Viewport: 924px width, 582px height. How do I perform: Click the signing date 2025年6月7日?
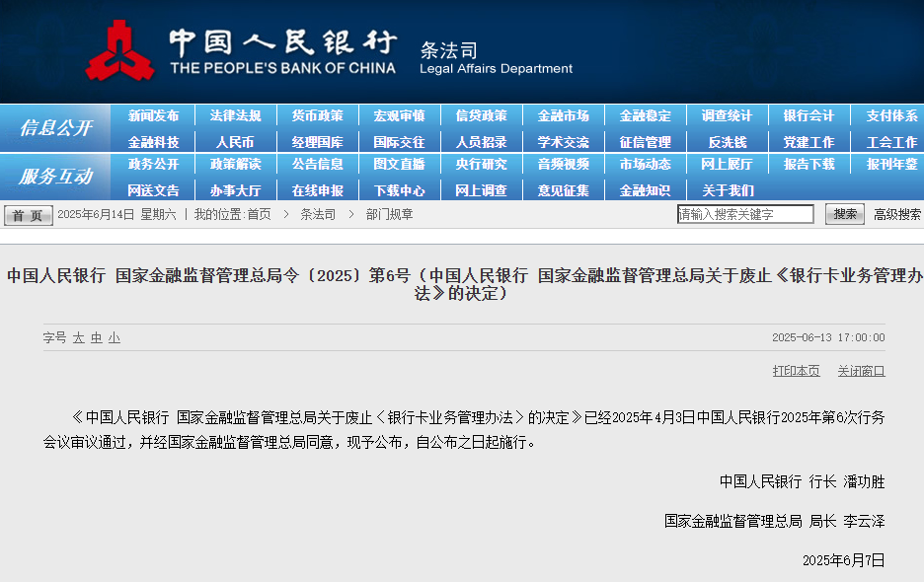click(844, 559)
